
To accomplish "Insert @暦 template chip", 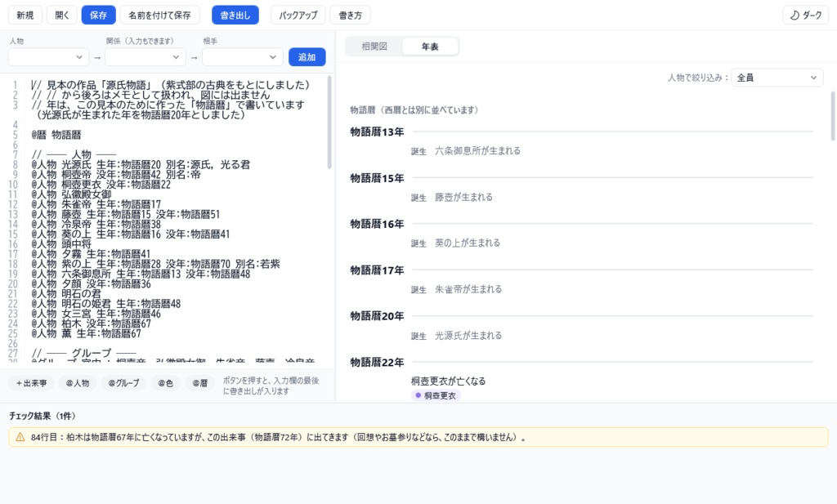I will click(200, 383).
